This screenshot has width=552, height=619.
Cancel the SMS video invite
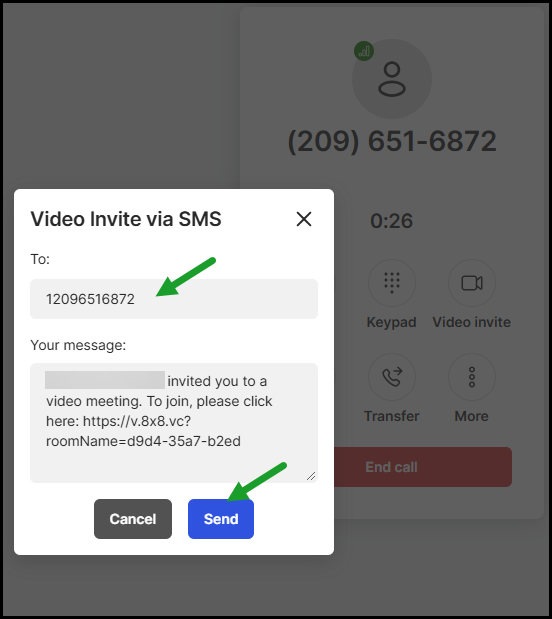point(133,519)
